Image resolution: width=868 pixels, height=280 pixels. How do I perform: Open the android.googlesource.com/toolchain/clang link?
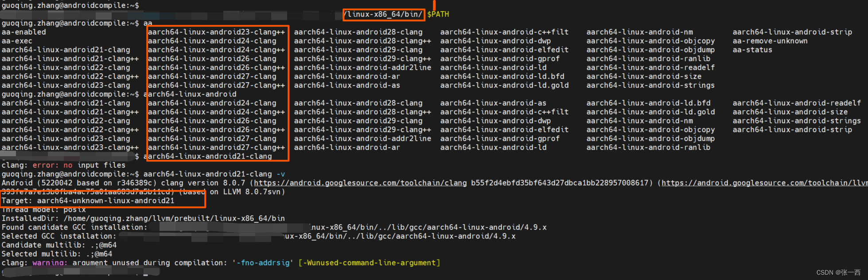[360, 183]
